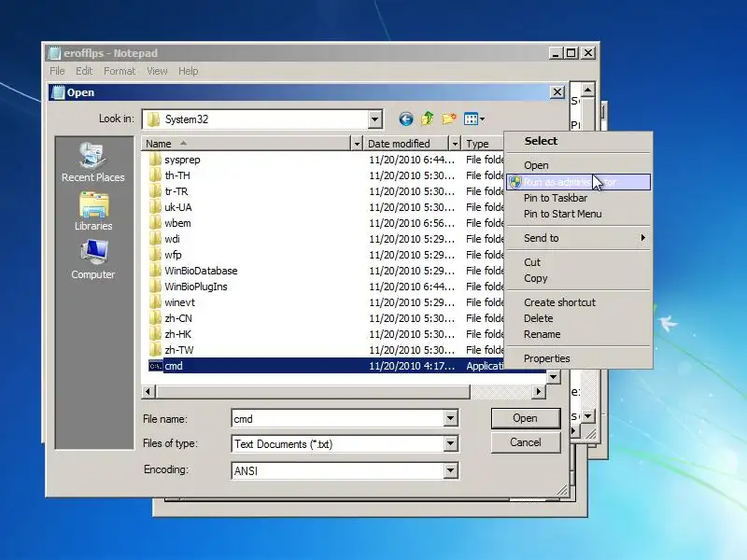The width and height of the screenshot is (747, 560).
Task: Sort by the Date modified column header
Action: pyautogui.click(x=406, y=144)
